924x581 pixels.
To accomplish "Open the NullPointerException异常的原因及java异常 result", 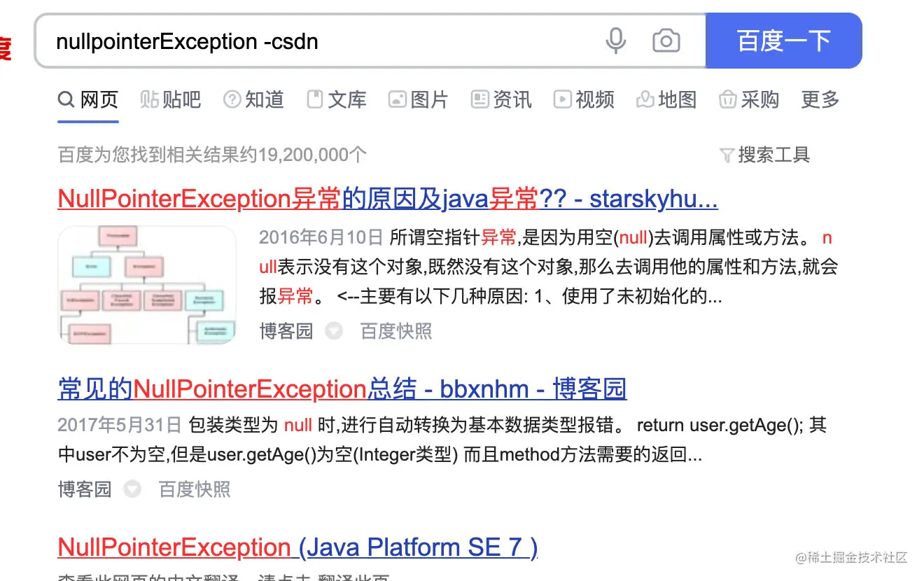I will (388, 199).
